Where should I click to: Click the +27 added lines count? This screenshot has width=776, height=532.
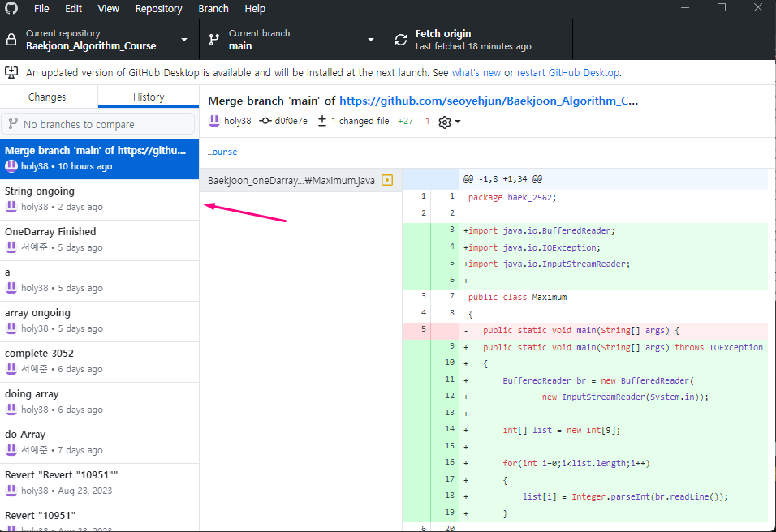click(x=405, y=121)
